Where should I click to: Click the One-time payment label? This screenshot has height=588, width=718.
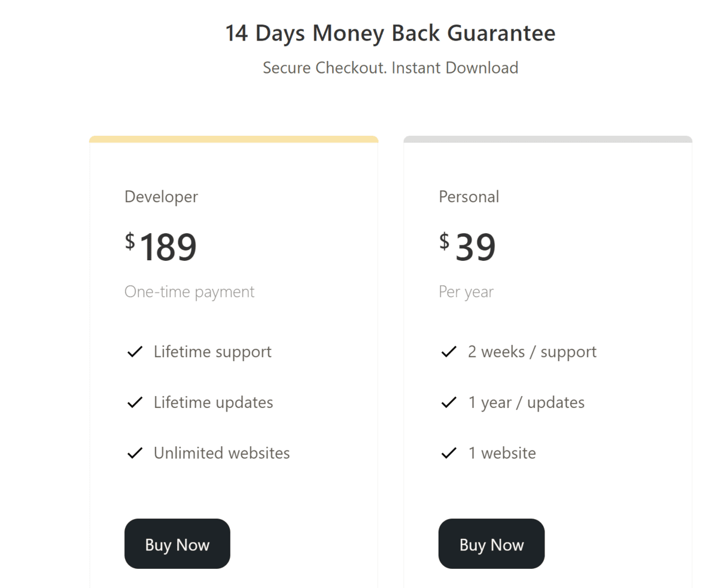[x=190, y=292]
